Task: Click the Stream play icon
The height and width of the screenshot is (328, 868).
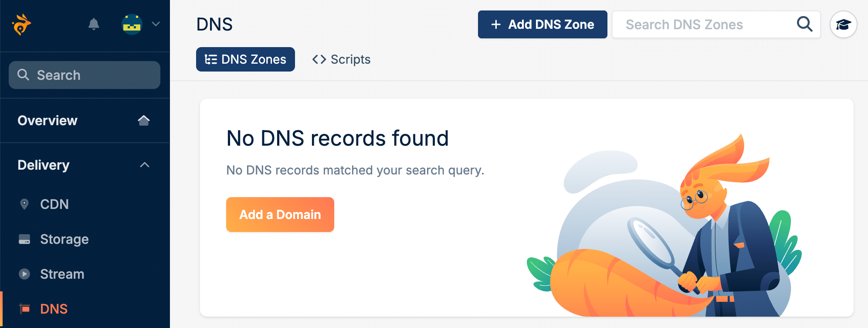Action: pyautogui.click(x=24, y=274)
